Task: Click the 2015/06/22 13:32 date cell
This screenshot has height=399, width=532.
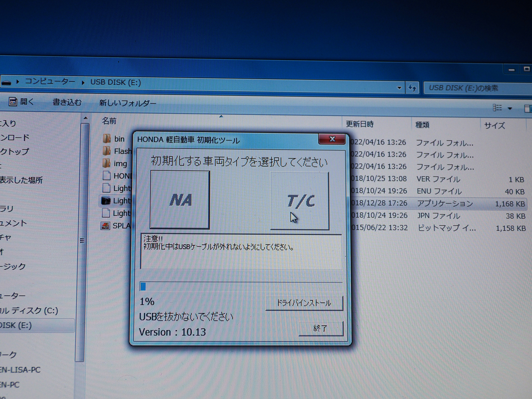Action: click(379, 228)
